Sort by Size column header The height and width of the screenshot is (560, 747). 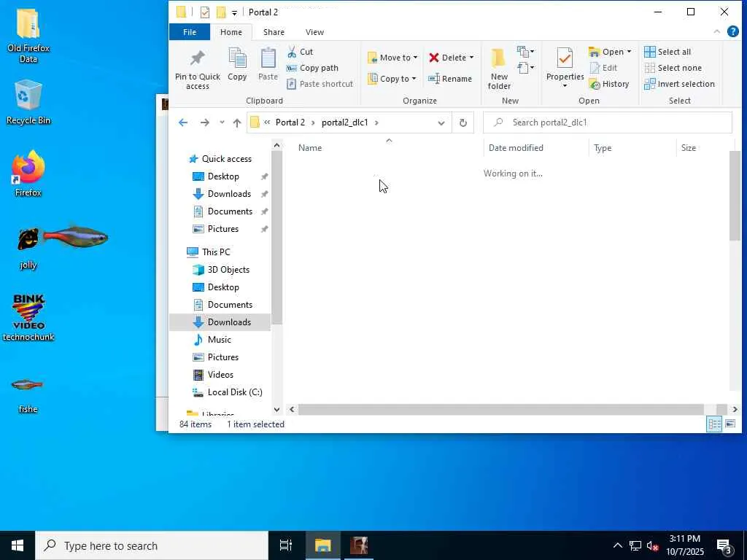click(x=689, y=147)
